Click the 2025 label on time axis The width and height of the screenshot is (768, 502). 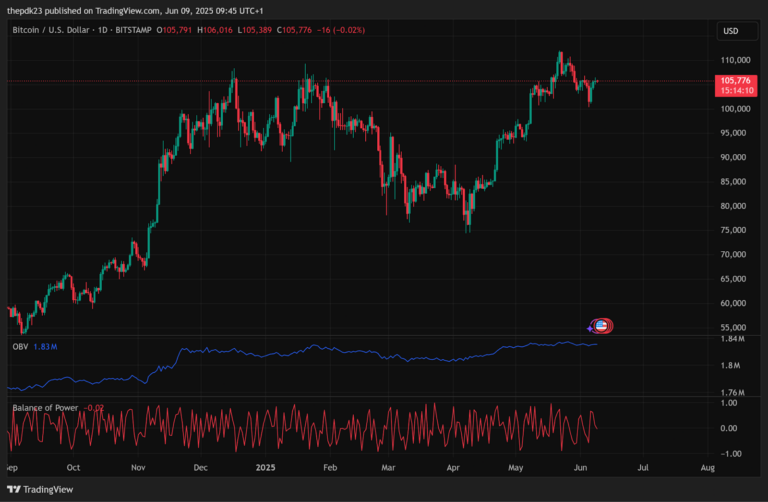tap(264, 467)
